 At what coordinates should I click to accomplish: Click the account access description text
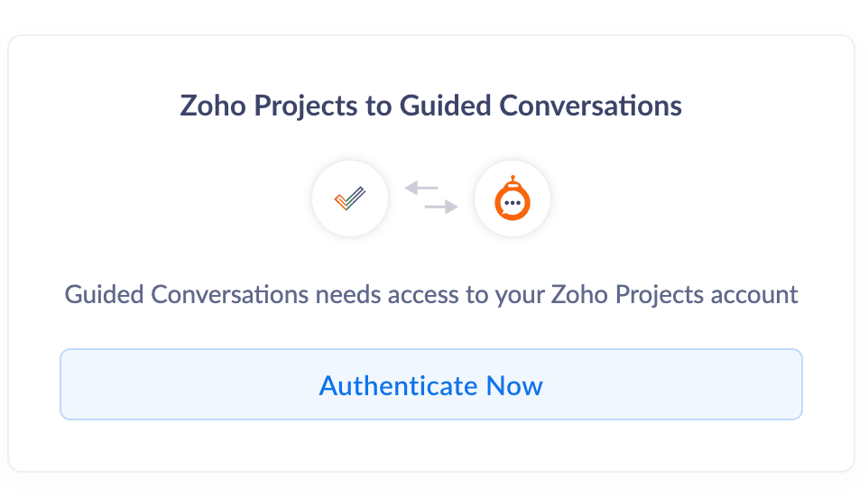click(431, 294)
